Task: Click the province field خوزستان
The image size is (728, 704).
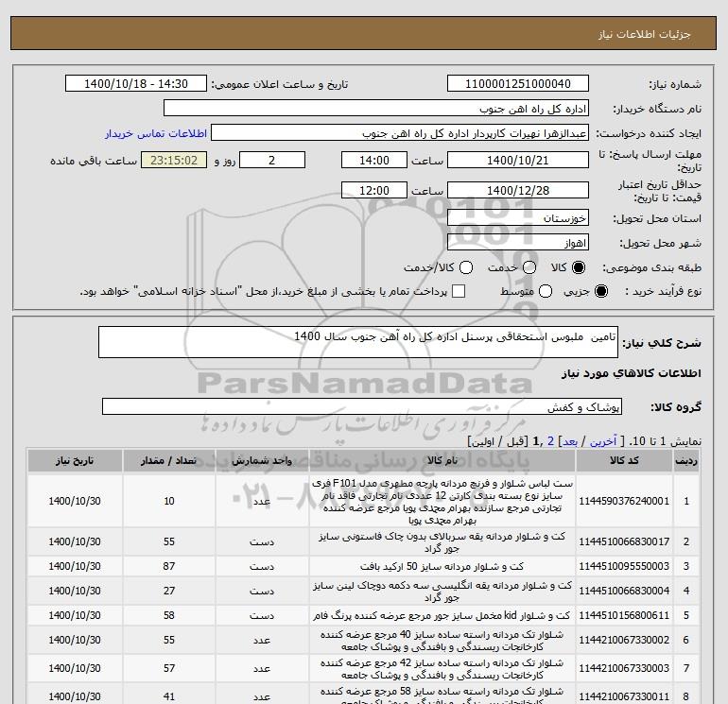Action: (518, 217)
